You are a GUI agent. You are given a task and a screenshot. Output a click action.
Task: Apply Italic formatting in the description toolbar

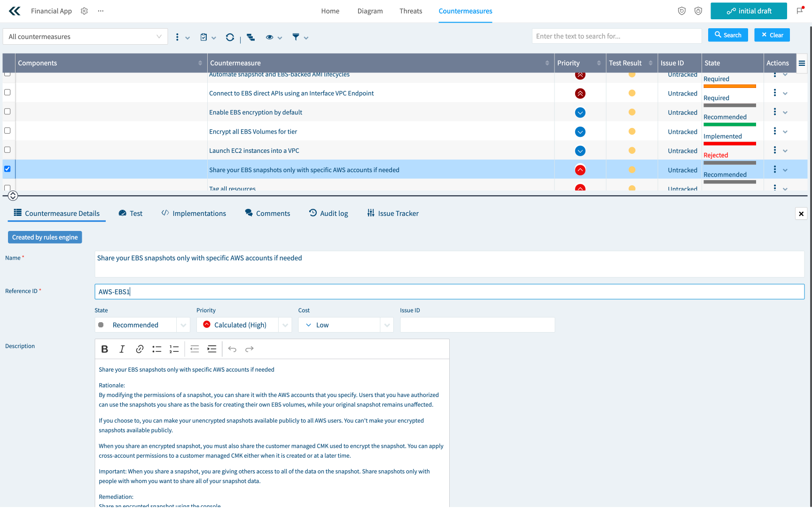coord(122,349)
